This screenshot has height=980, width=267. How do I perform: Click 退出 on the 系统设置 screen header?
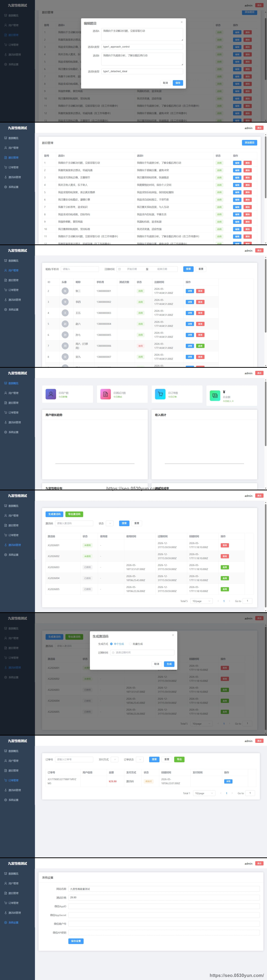pyautogui.click(x=259, y=864)
